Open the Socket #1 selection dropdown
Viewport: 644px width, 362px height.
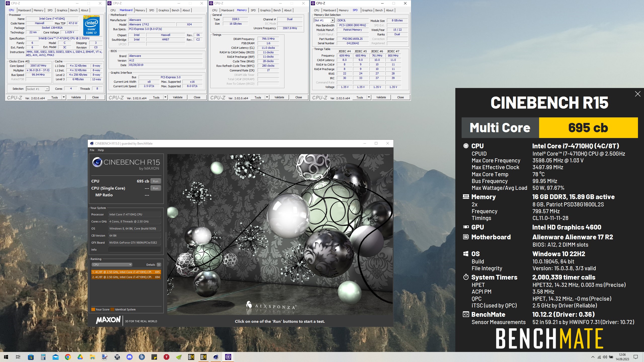[x=38, y=89]
